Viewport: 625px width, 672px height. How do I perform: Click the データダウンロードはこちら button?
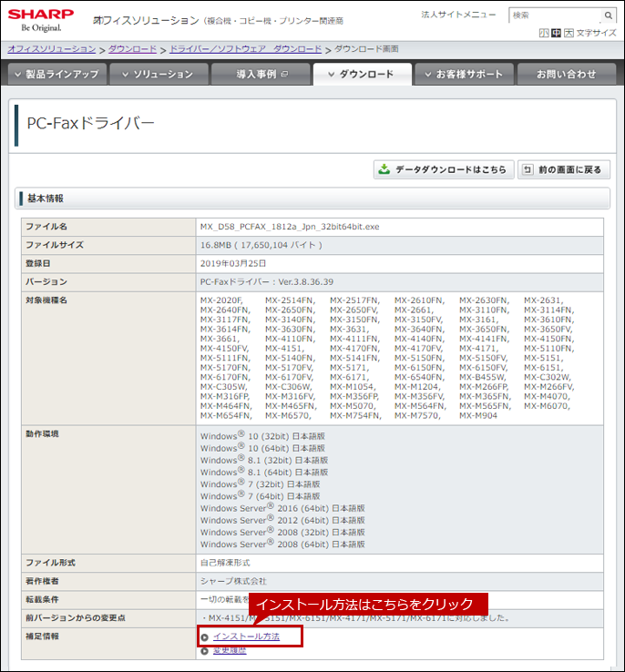tap(444, 169)
